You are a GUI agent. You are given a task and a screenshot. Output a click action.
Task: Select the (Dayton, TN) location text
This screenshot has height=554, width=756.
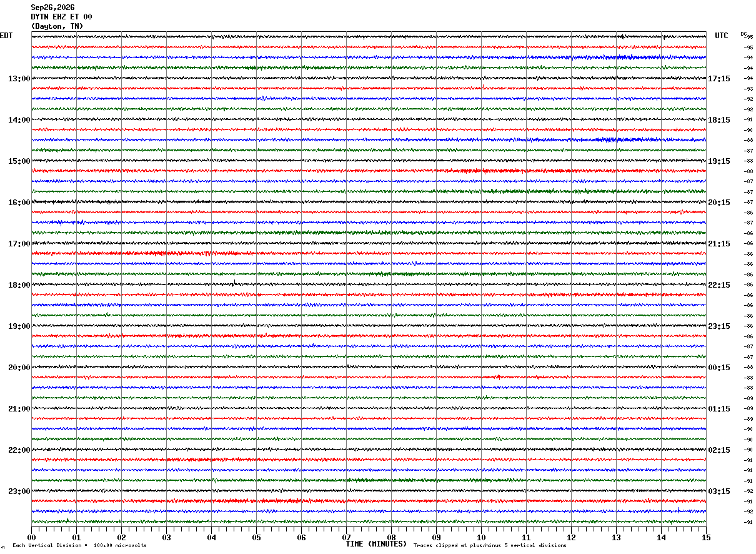click(57, 26)
